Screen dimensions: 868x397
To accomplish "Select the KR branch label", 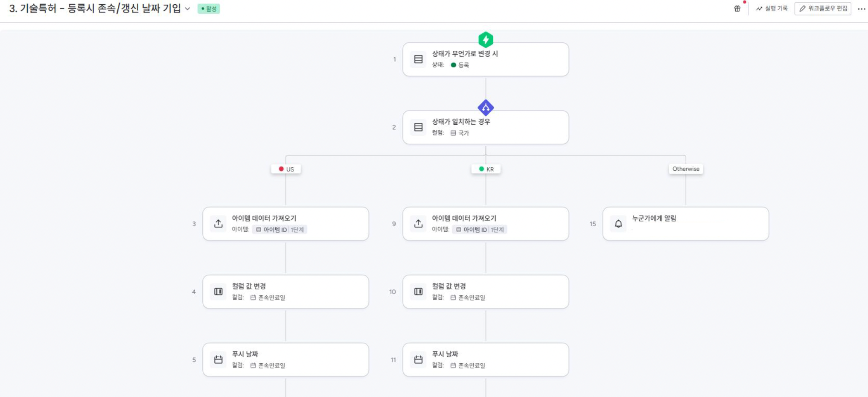I will pyautogui.click(x=486, y=169).
